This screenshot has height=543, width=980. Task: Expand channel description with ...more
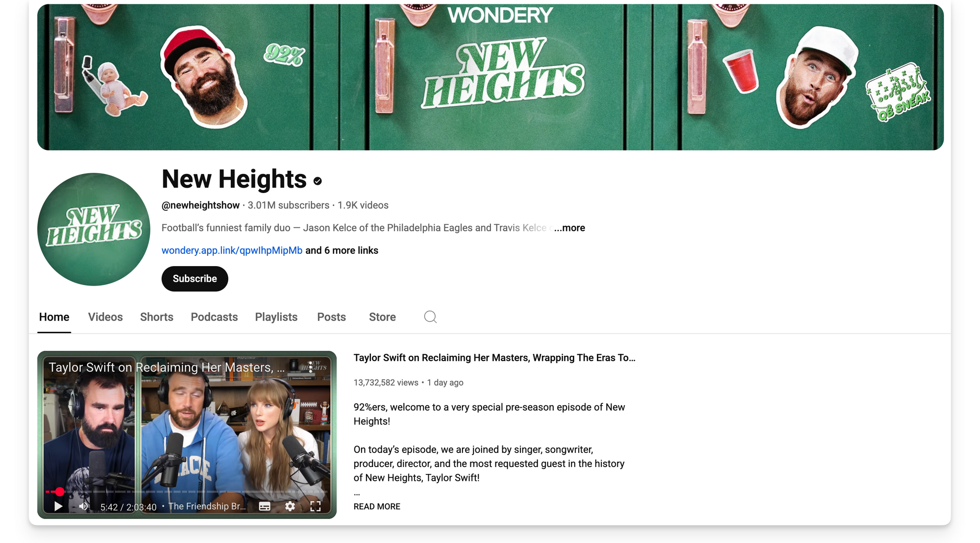[569, 228]
